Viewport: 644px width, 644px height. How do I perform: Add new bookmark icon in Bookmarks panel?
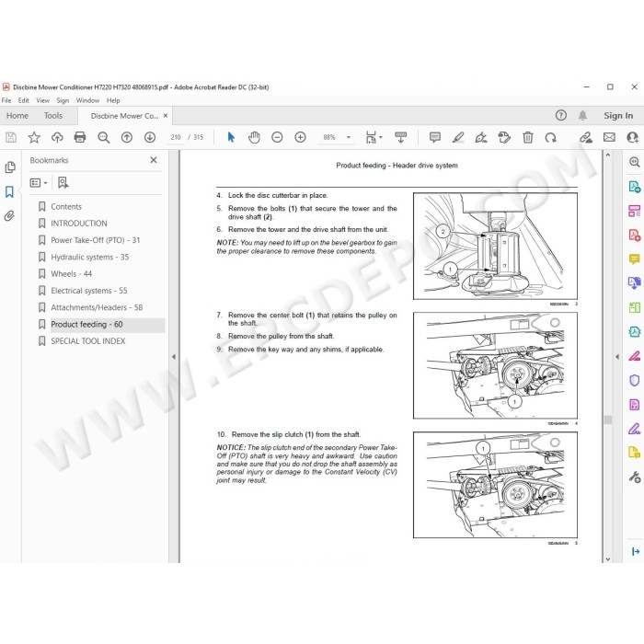(63, 182)
